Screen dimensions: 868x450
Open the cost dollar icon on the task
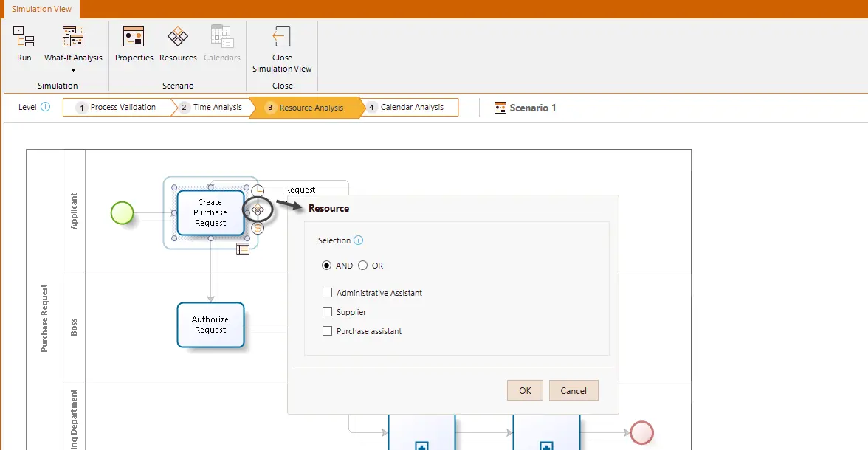(258, 228)
